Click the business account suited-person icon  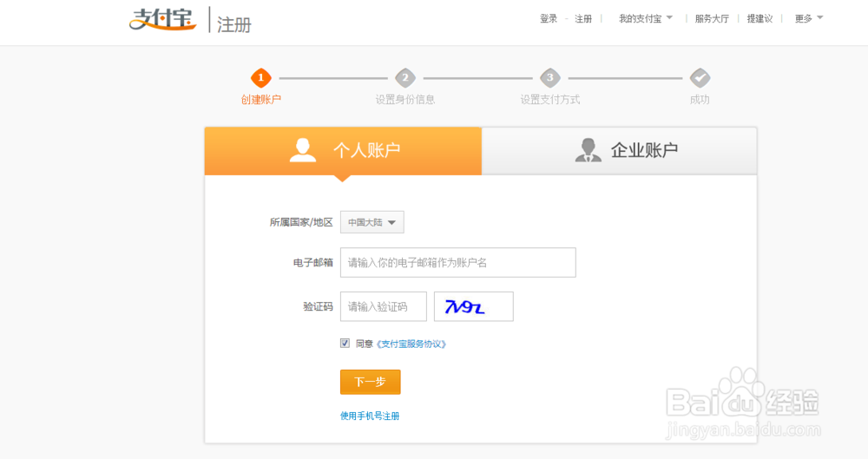pos(588,150)
